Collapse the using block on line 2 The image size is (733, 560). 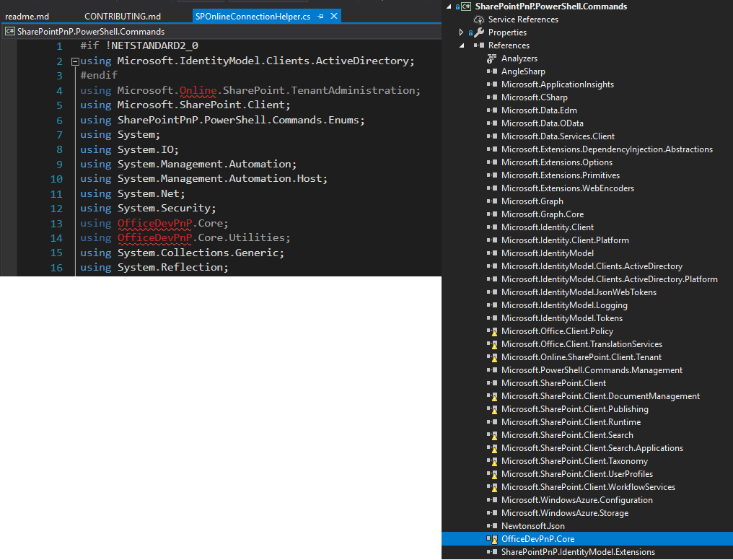[x=75, y=61]
